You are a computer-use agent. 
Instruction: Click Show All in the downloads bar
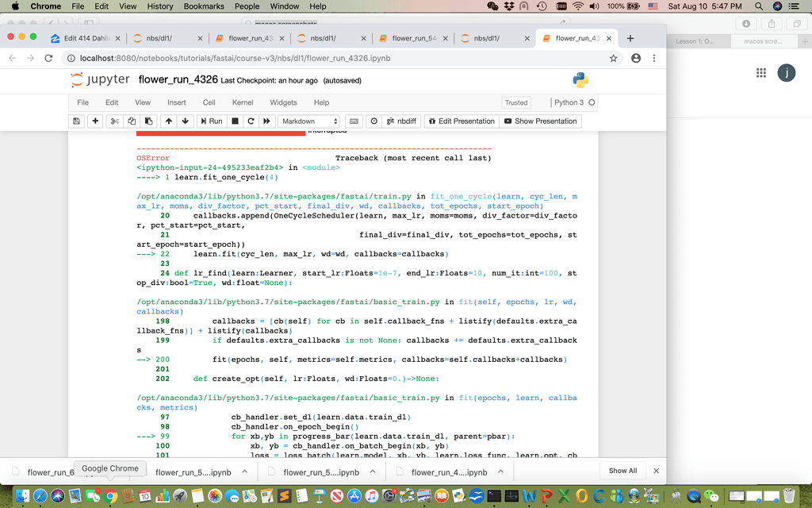pos(622,470)
